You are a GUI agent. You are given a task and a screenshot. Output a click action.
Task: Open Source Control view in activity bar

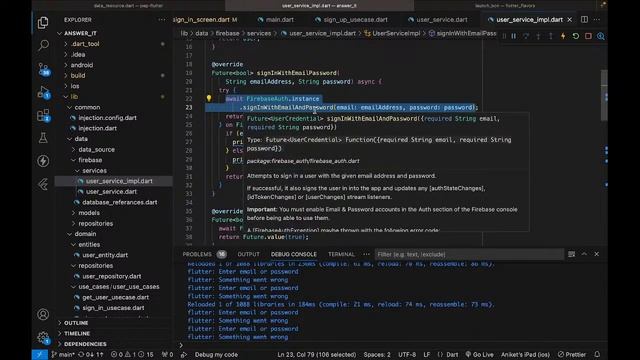coord(43,69)
